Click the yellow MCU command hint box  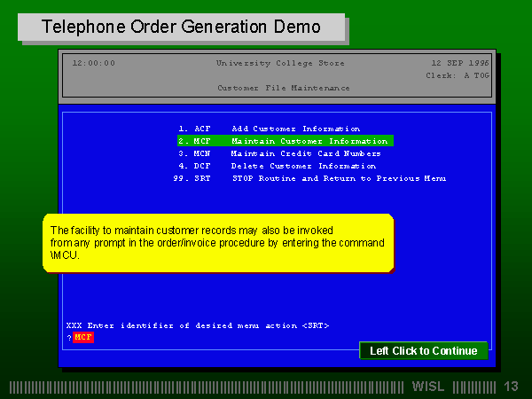point(217,242)
